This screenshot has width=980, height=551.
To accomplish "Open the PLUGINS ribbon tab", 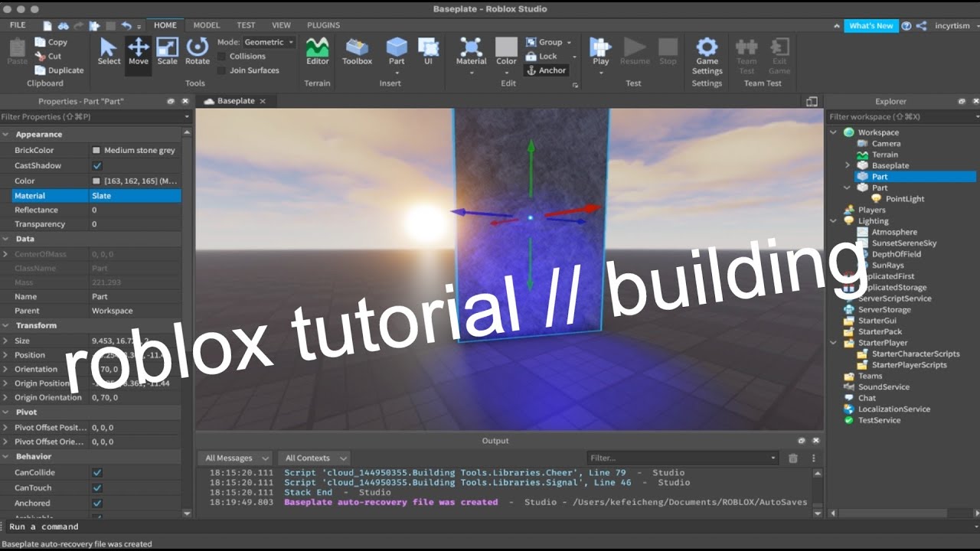I will click(x=324, y=25).
